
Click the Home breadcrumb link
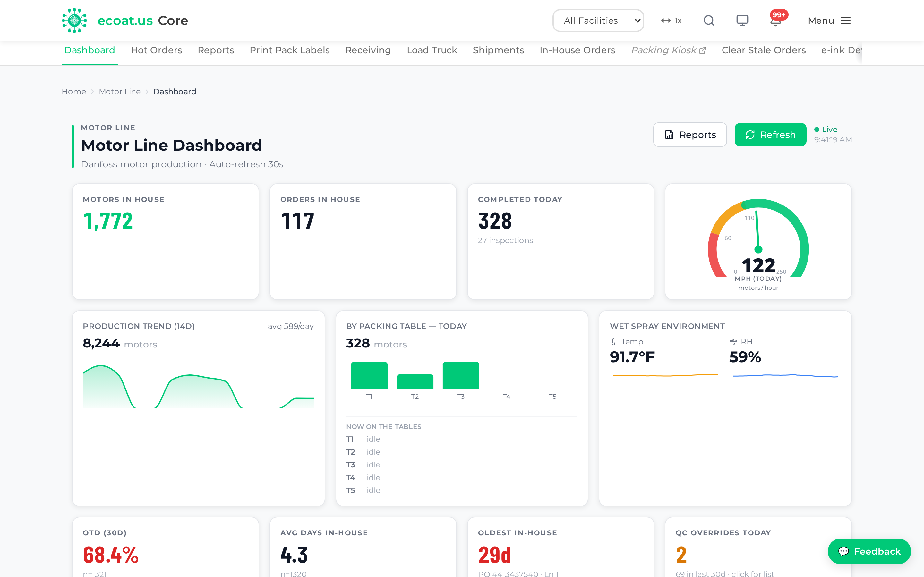[74, 92]
